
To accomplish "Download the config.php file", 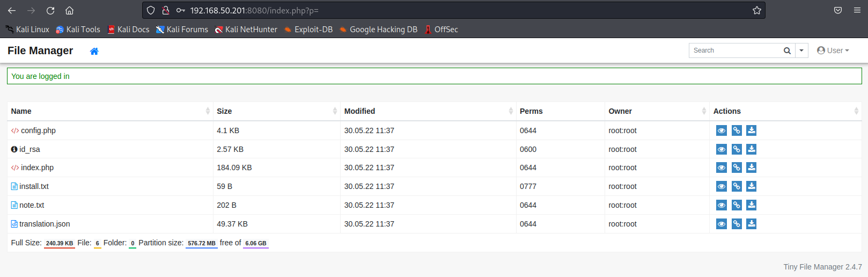I will point(752,130).
